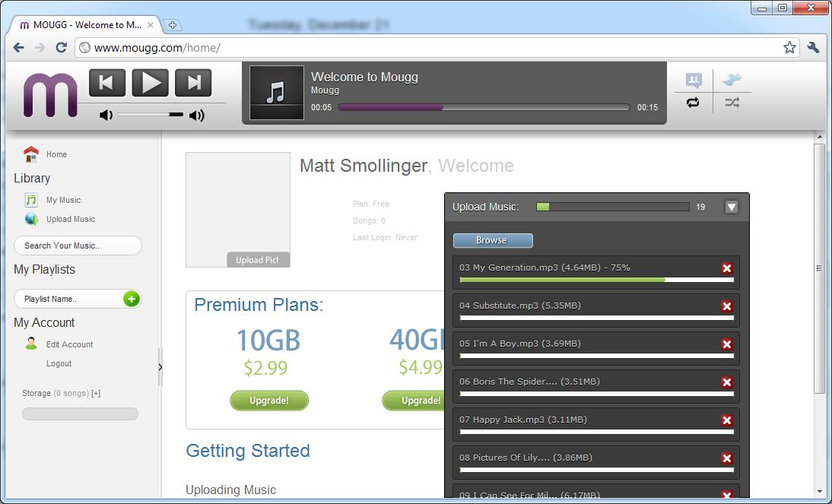Click the loud-volume speaker icon
Screen dimensions: 832x504
197,115
